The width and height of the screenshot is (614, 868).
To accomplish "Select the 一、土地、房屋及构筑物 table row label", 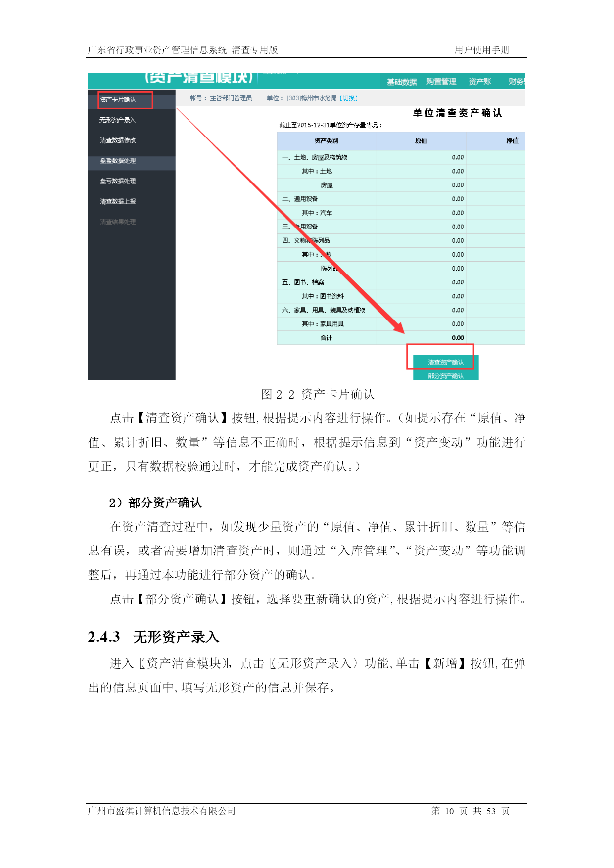I will [x=315, y=157].
